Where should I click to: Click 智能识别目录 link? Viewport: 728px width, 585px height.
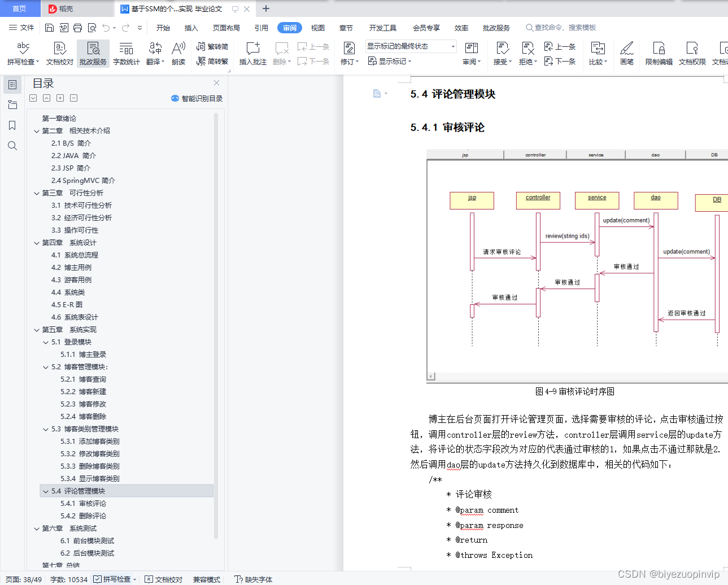point(197,98)
